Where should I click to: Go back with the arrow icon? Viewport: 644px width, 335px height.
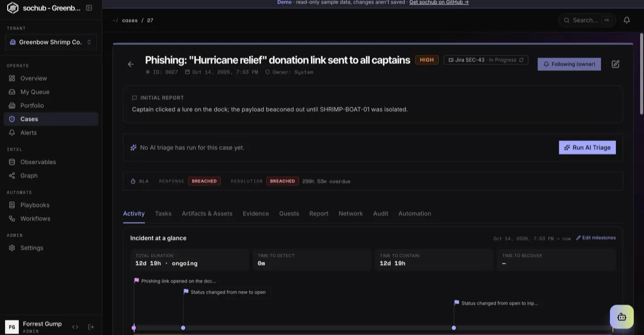click(x=131, y=64)
